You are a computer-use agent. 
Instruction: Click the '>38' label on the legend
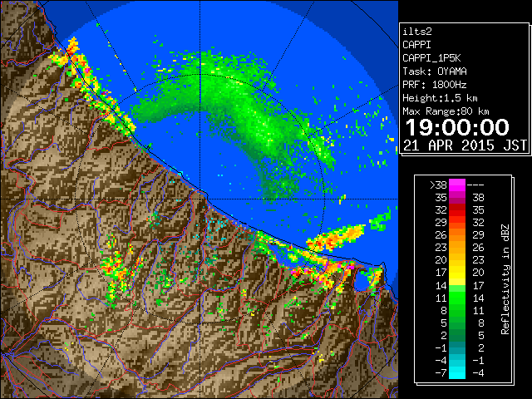(x=438, y=185)
